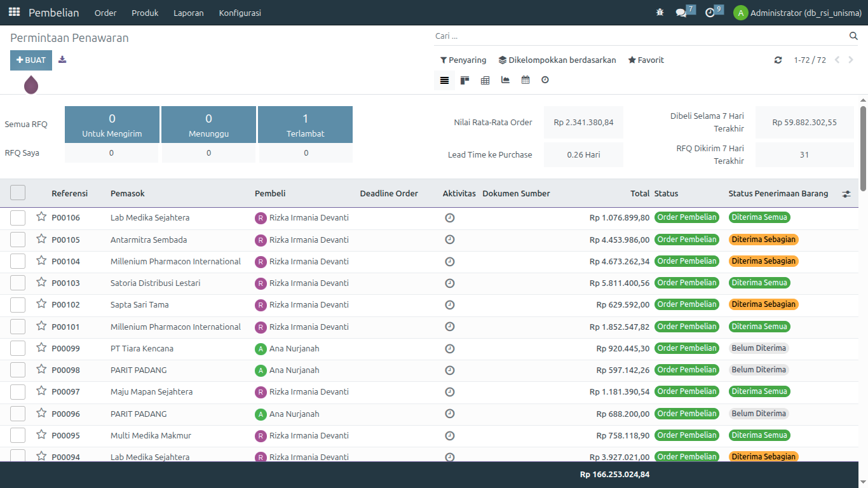Click the purple droplet tour marker
Screen dimensions: 868x488
(x=31, y=85)
